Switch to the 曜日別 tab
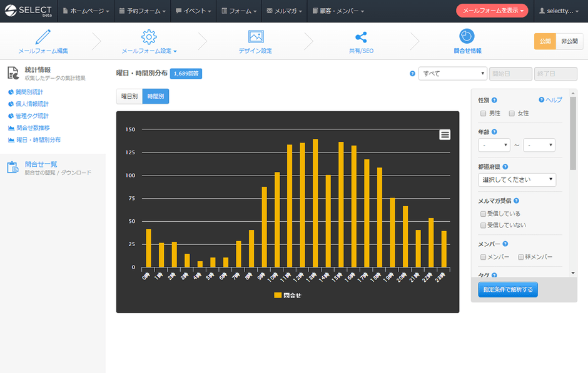 (129, 96)
